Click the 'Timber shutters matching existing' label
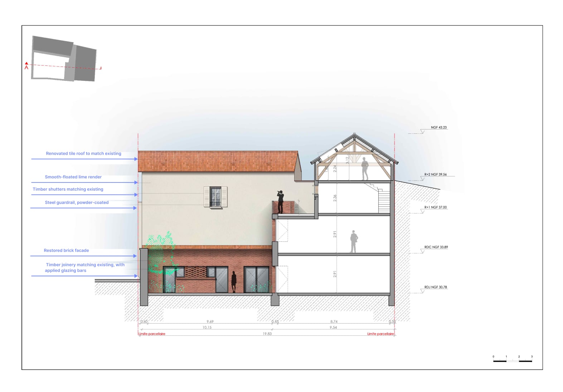The image size is (563, 392). click(68, 189)
